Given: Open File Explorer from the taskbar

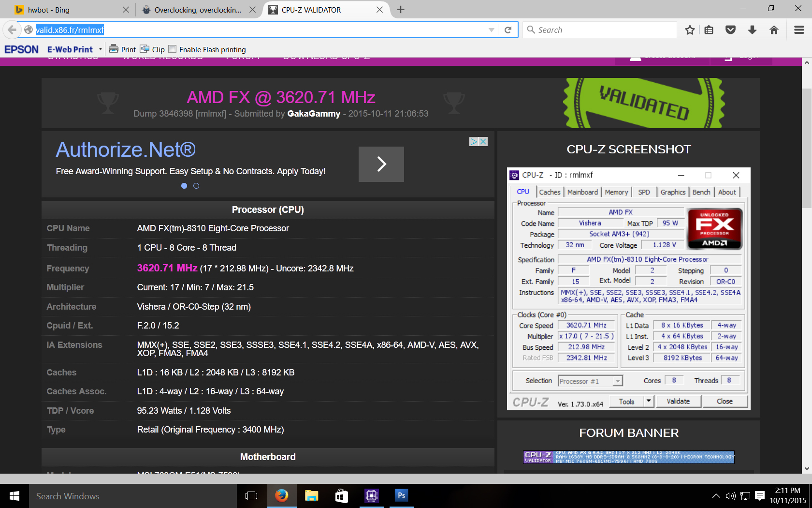Looking at the screenshot, I should 311,496.
